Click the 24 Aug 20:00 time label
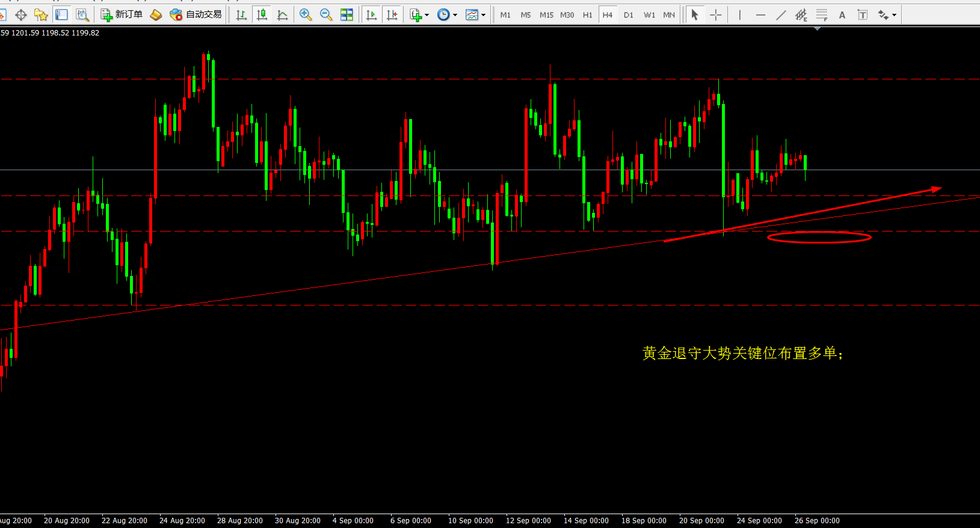Screen dimensions: 980x528 182,521
